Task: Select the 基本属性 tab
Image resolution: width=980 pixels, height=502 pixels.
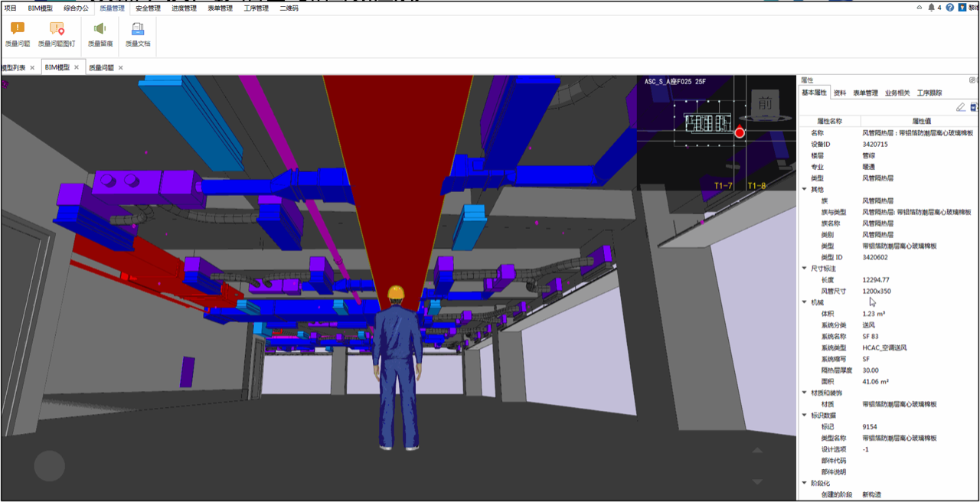Action: click(815, 93)
